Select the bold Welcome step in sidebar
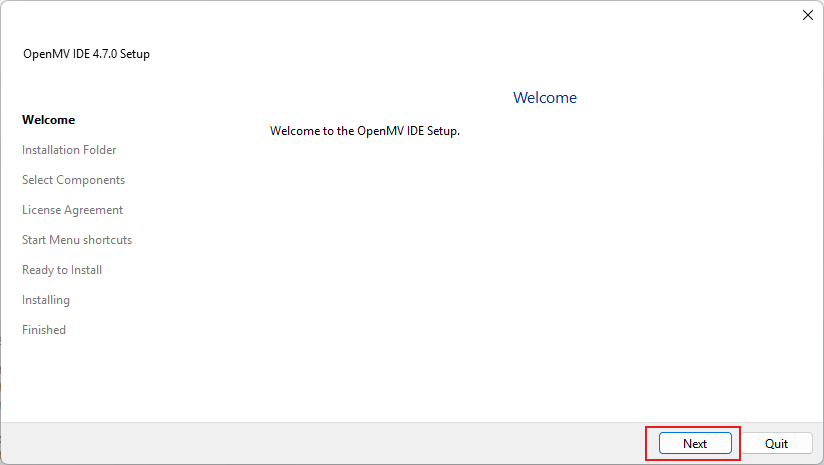Screen dimensions: 824x465 click(x=48, y=120)
